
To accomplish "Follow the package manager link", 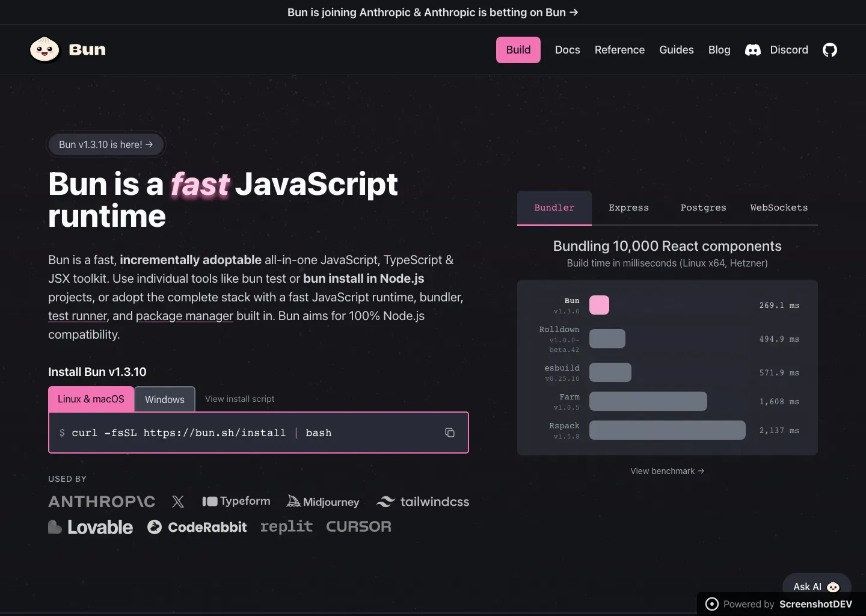I will pyautogui.click(x=185, y=316).
